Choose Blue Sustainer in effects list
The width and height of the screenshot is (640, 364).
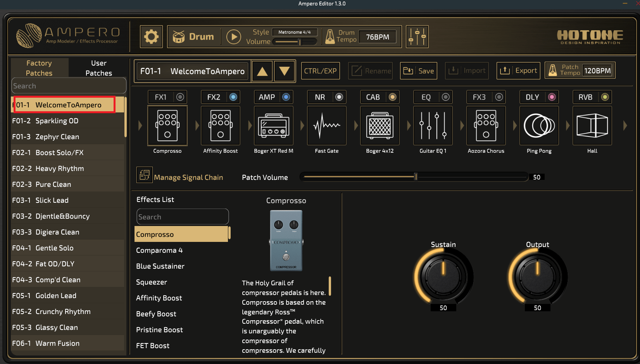[x=181, y=266]
